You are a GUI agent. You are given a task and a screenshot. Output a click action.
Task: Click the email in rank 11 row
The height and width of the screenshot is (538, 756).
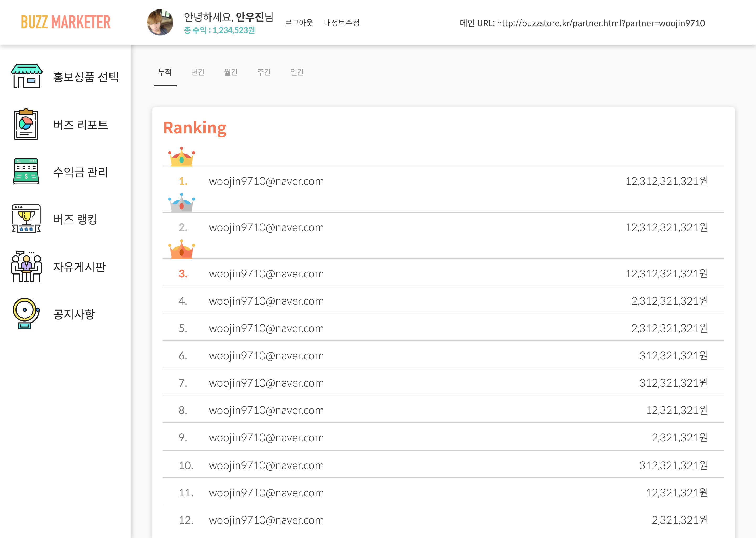(x=266, y=493)
